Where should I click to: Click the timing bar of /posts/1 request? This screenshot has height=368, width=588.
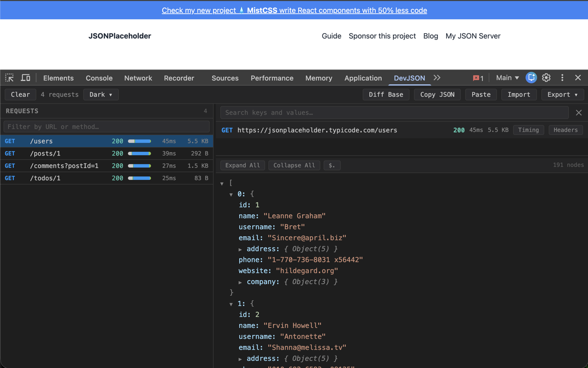point(139,153)
